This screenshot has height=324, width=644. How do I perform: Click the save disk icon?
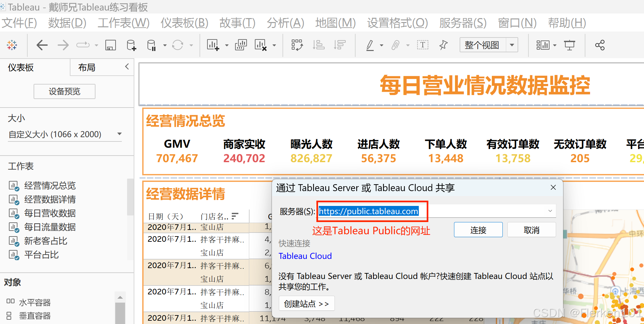110,45
